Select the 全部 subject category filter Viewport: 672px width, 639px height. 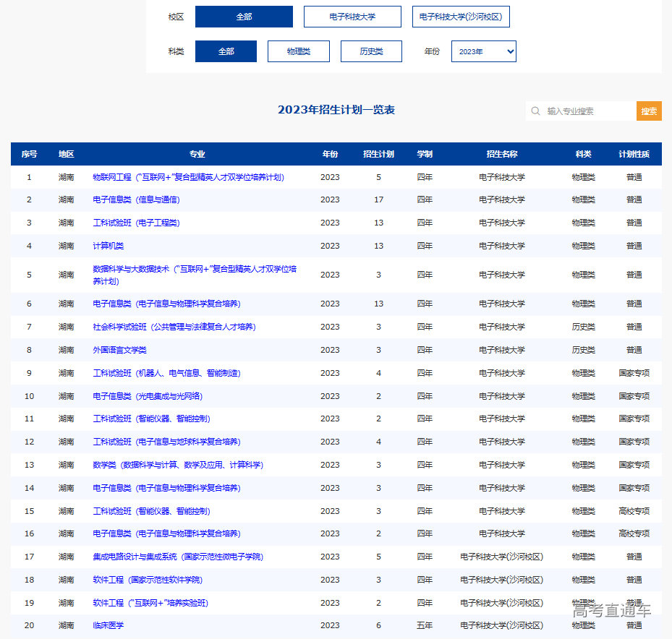point(226,51)
